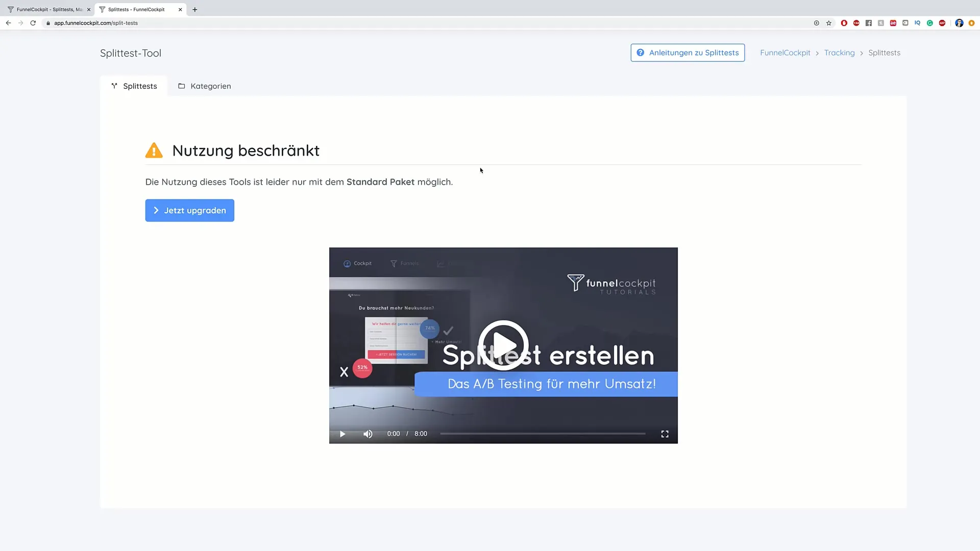Screen dimensions: 980x551
Task: Switch to the Kategorien tab
Action: click(211, 85)
